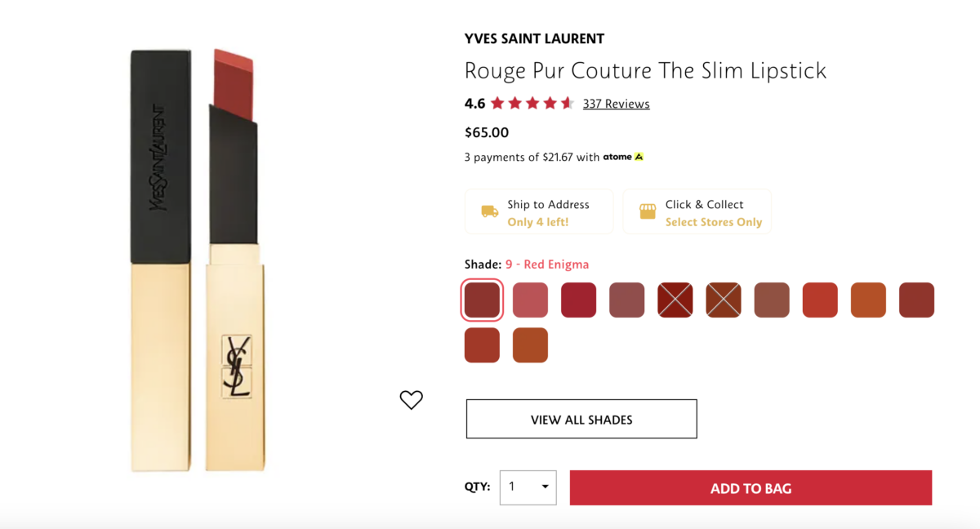Expand all shades with VIEW ALL SHADES
This screenshot has height=529, width=980.
coord(581,418)
